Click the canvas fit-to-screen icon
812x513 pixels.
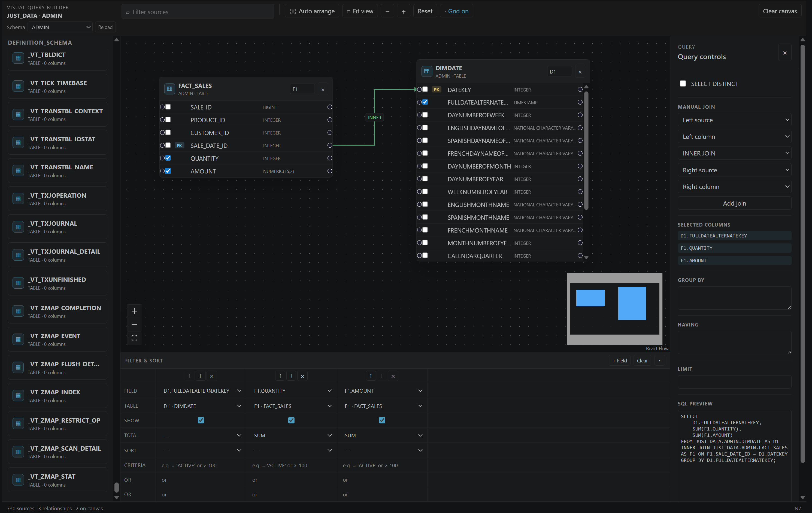(x=134, y=338)
